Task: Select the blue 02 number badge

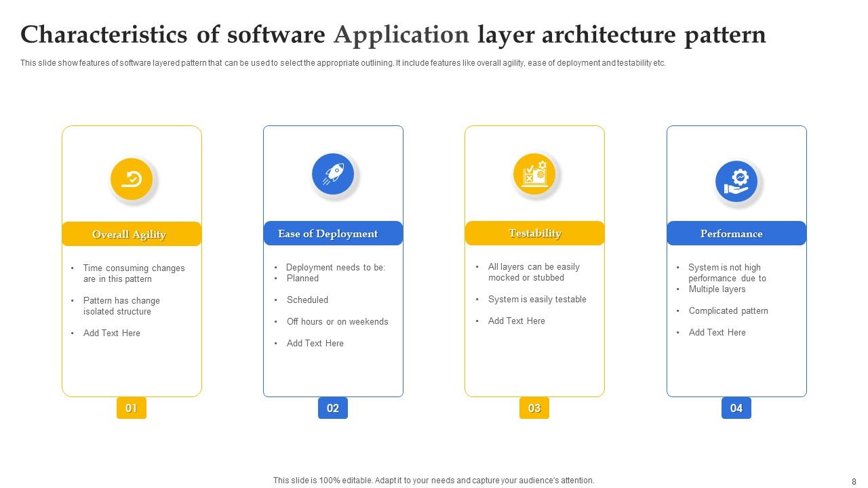Action: (x=333, y=408)
